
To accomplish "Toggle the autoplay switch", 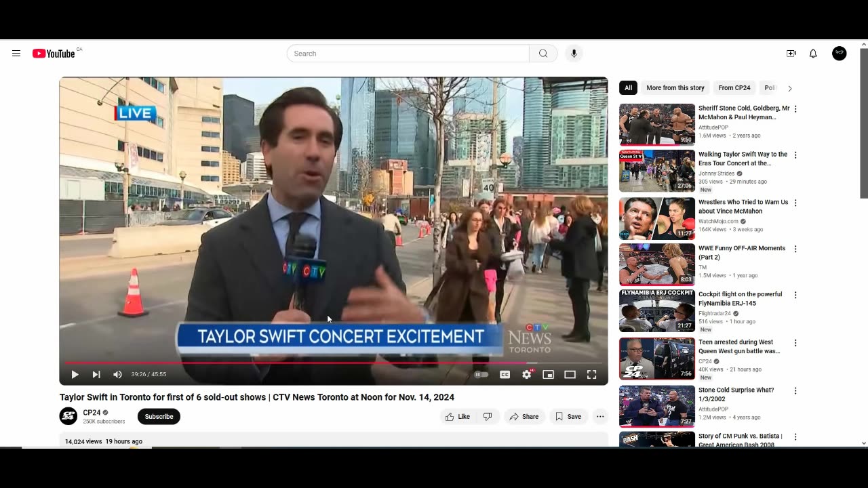I will click(x=481, y=374).
